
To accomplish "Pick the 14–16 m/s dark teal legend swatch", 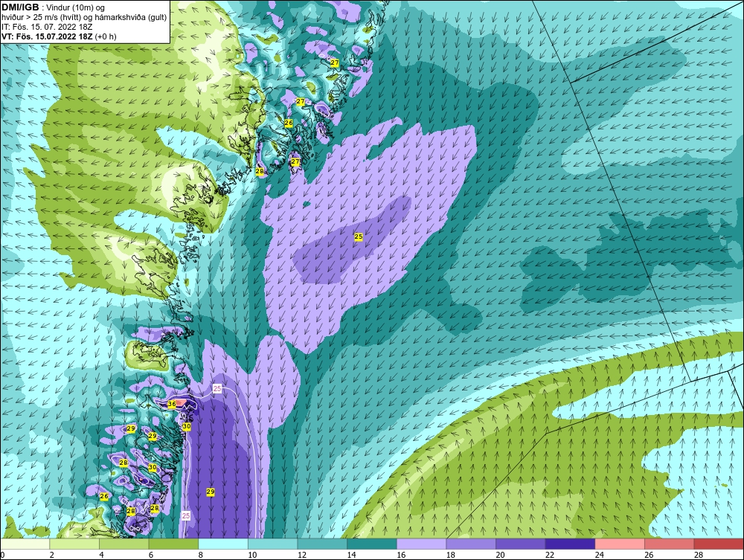I will pyautogui.click(x=372, y=544).
